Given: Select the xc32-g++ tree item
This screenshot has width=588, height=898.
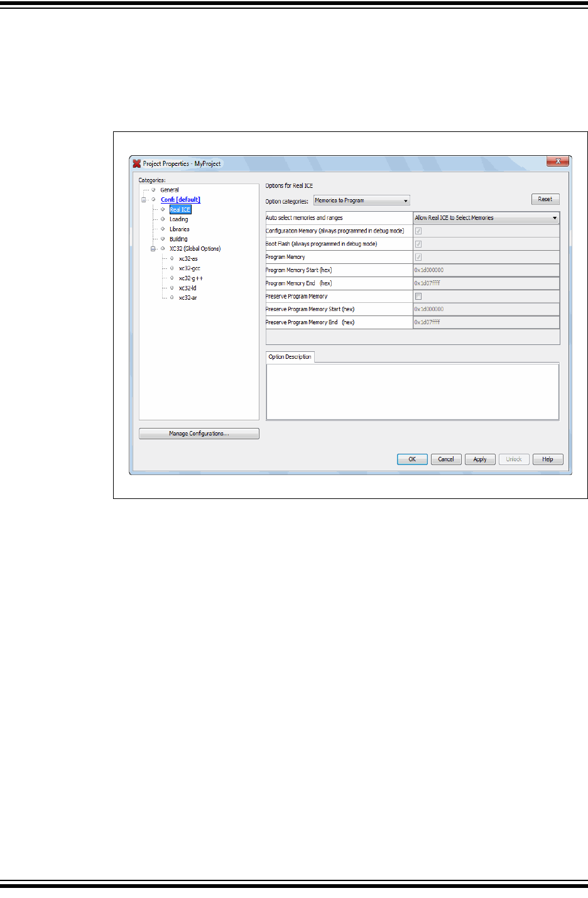Looking at the screenshot, I should click(190, 278).
